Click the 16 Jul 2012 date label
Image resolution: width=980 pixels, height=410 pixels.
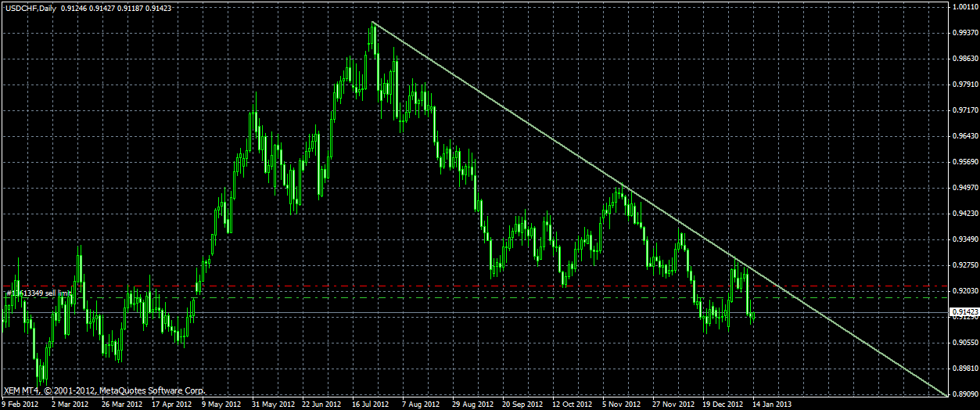(372, 405)
